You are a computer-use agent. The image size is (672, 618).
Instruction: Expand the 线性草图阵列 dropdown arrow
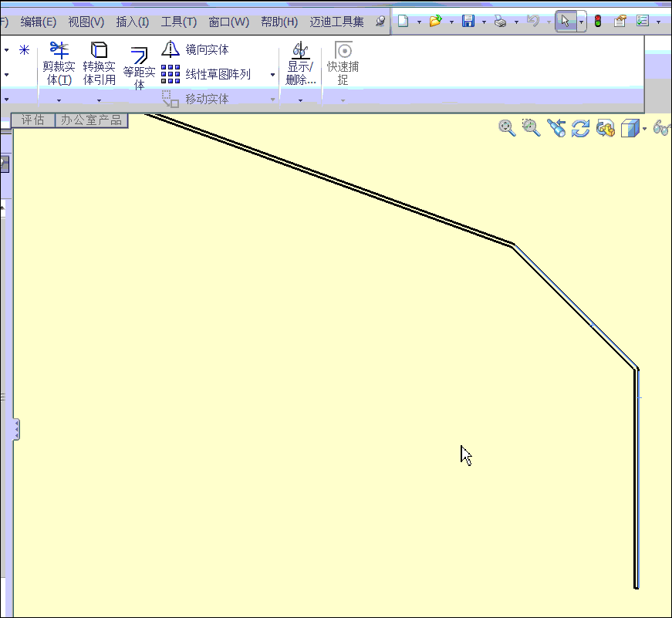[x=272, y=75]
